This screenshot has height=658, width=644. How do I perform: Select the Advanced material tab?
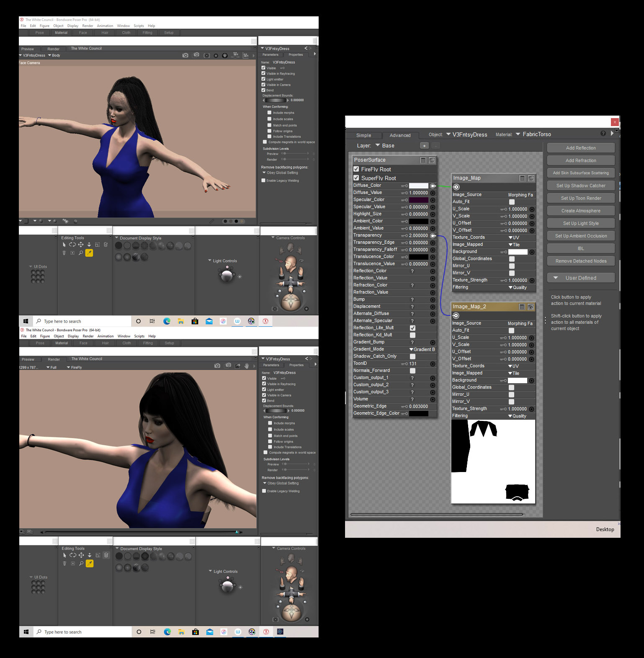[x=400, y=135]
